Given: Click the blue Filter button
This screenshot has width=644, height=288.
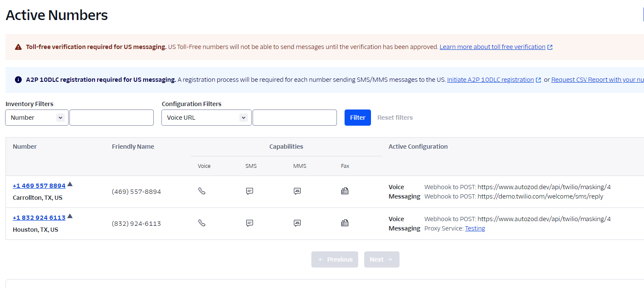Looking at the screenshot, I should (358, 118).
